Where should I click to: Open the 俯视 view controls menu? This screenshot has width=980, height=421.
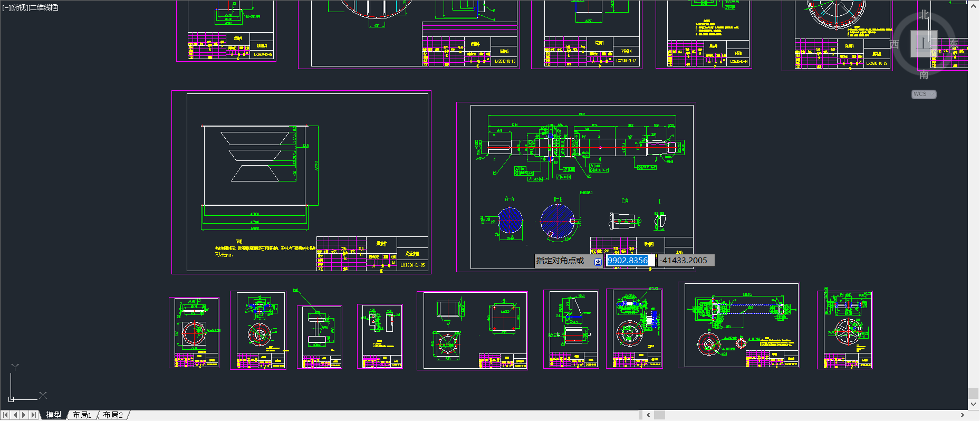(x=20, y=7)
